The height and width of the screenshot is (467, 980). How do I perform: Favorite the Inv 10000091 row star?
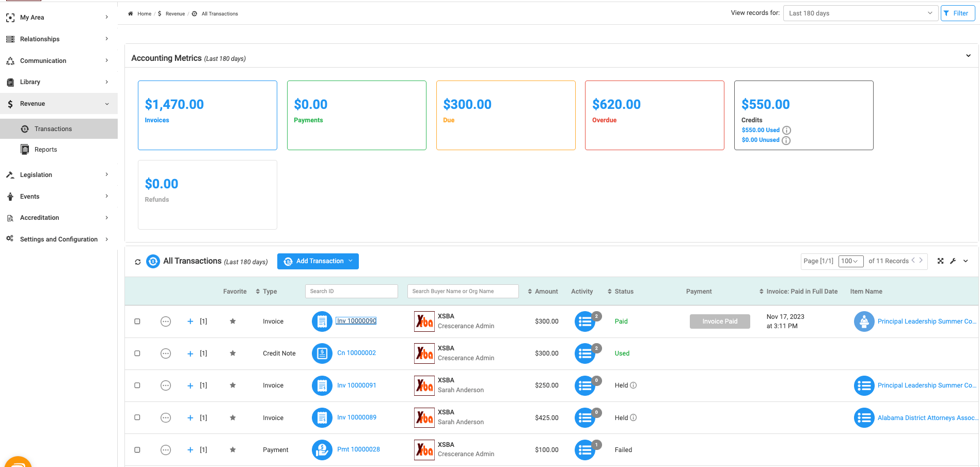[x=233, y=385]
